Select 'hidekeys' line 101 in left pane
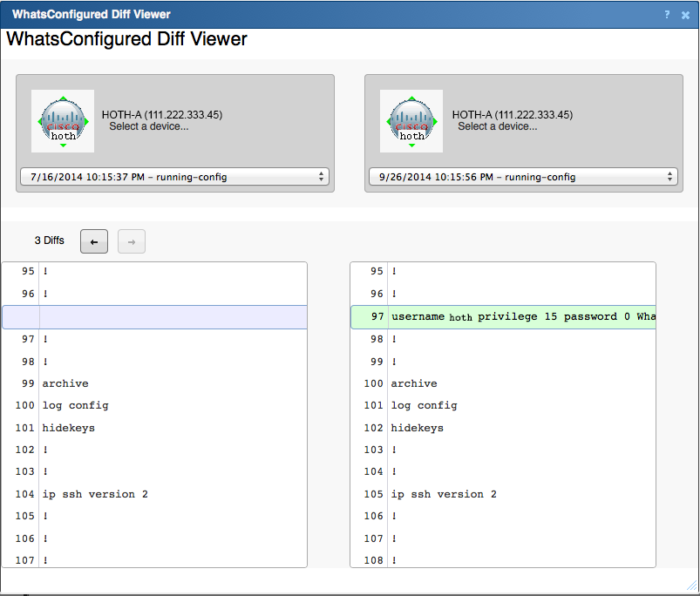 [x=68, y=428]
